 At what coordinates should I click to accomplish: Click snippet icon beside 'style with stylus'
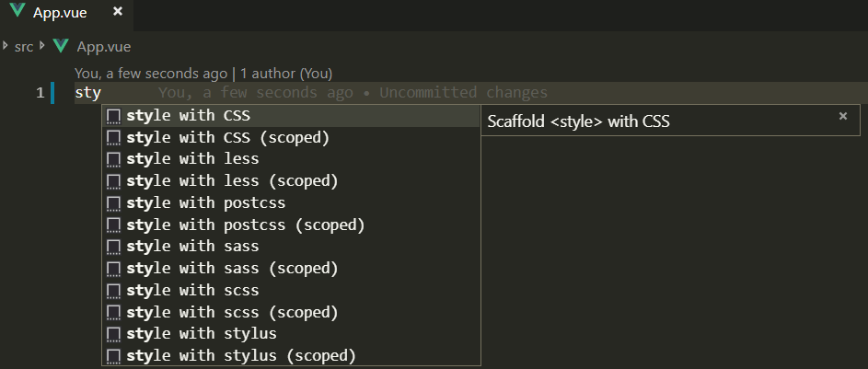click(x=114, y=334)
